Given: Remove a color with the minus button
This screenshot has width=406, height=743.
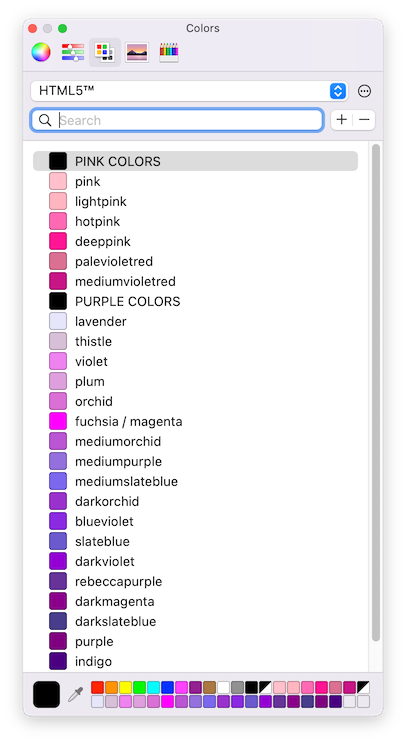Looking at the screenshot, I should [x=364, y=120].
